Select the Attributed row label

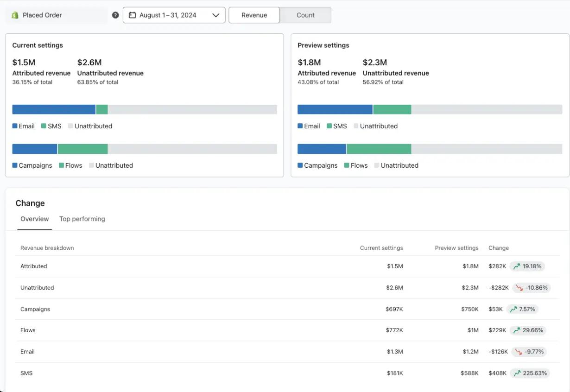34,266
